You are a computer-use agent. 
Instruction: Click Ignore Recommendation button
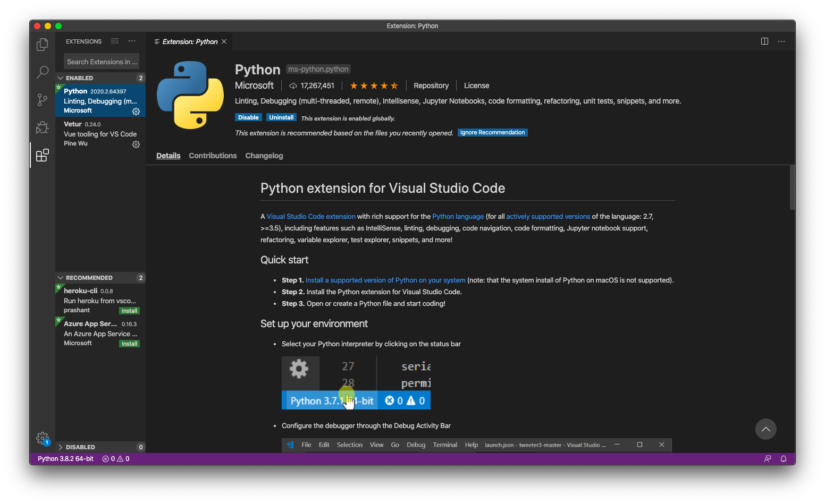[x=492, y=133]
